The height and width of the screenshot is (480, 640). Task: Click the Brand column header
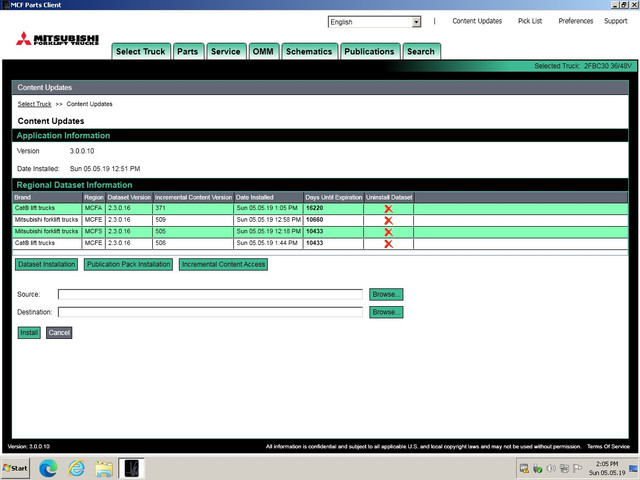47,198
